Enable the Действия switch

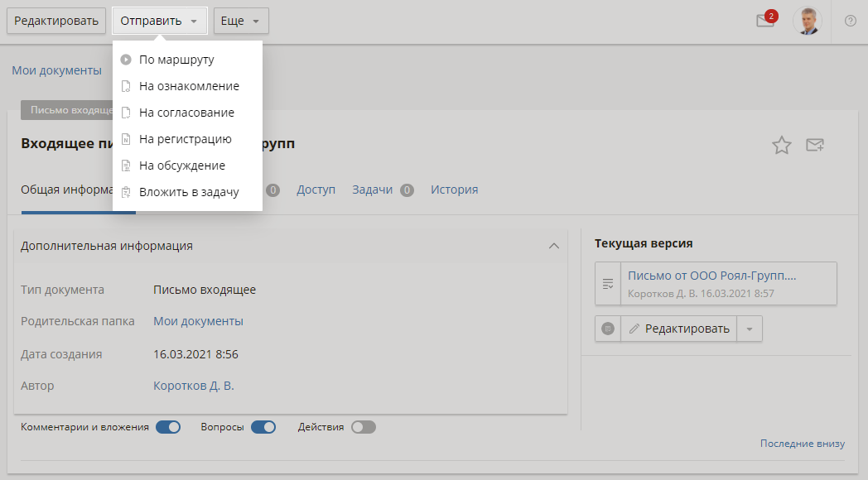point(364,427)
